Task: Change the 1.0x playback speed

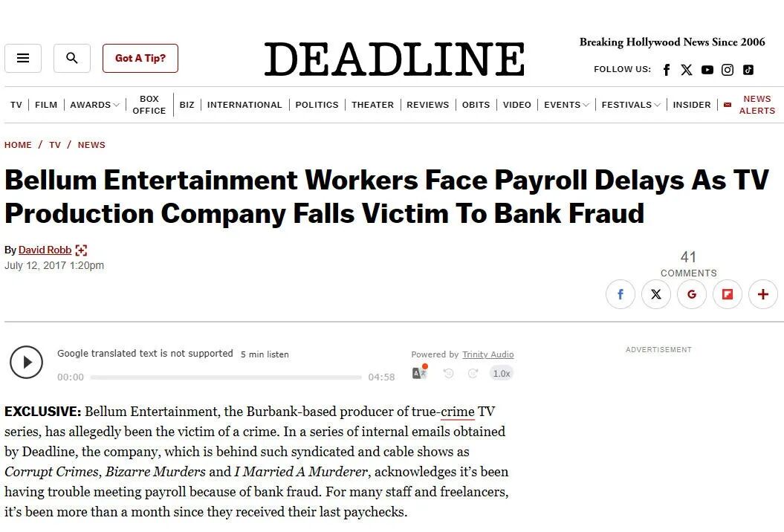Action: tap(502, 373)
